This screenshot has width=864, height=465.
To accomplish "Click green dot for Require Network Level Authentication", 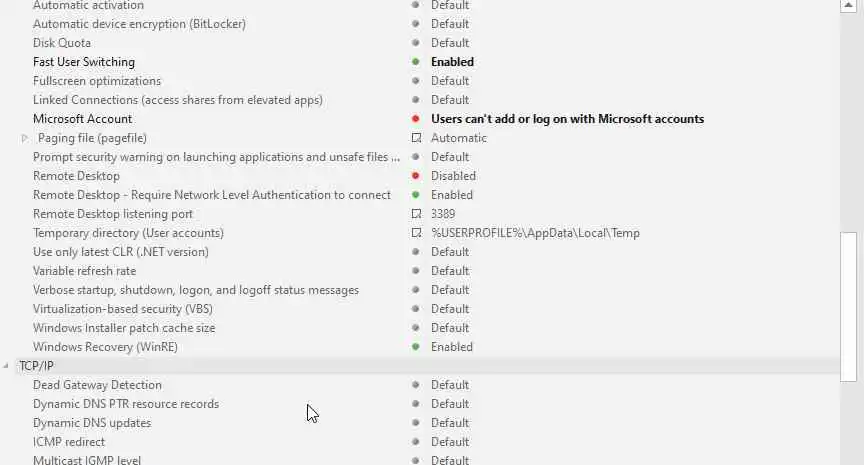I will coord(416,195).
